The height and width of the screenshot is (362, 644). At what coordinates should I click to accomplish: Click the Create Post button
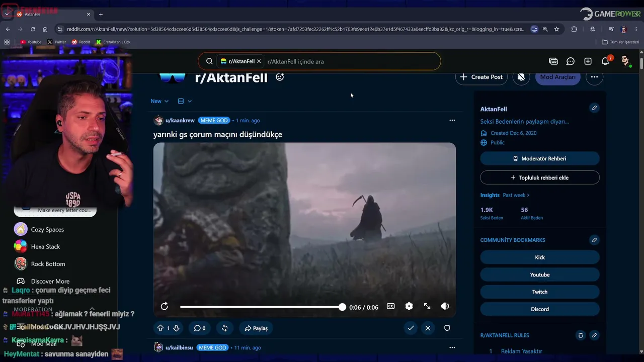[481, 77]
